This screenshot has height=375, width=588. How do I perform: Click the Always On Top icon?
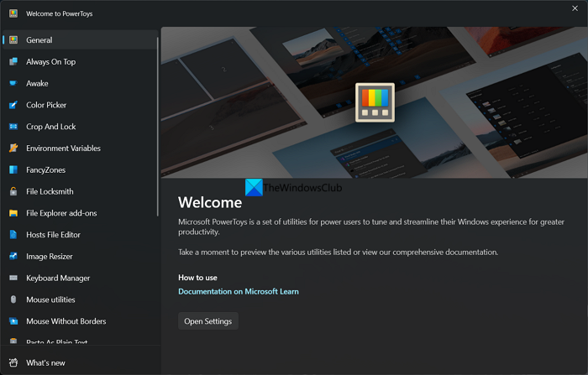pyautogui.click(x=13, y=61)
